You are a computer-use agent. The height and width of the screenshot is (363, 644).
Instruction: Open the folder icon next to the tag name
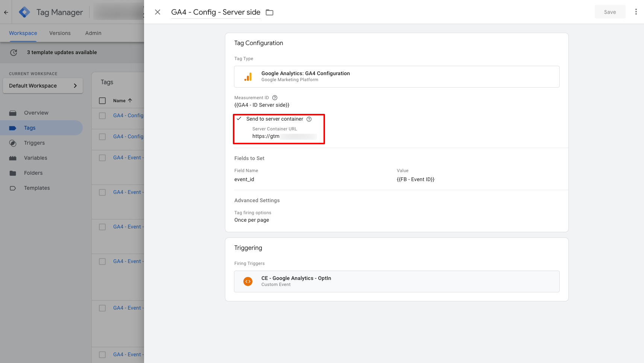point(269,12)
